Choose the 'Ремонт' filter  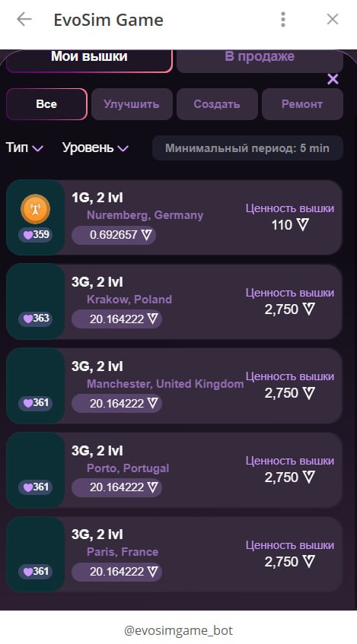(302, 104)
